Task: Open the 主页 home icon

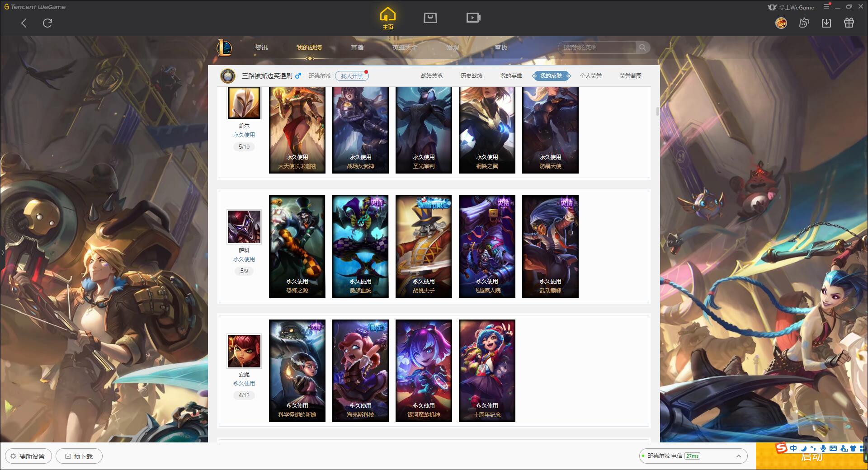Action: [x=388, y=19]
